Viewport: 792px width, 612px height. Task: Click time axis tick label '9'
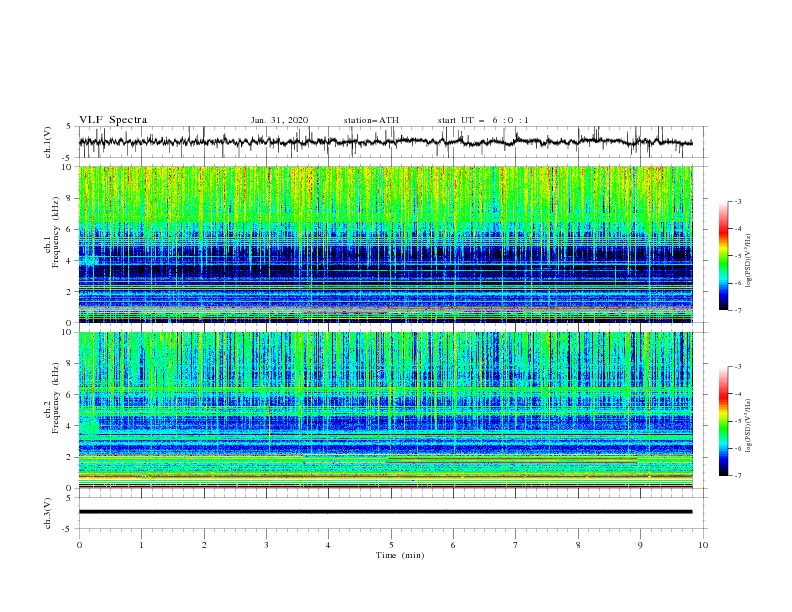coord(640,545)
